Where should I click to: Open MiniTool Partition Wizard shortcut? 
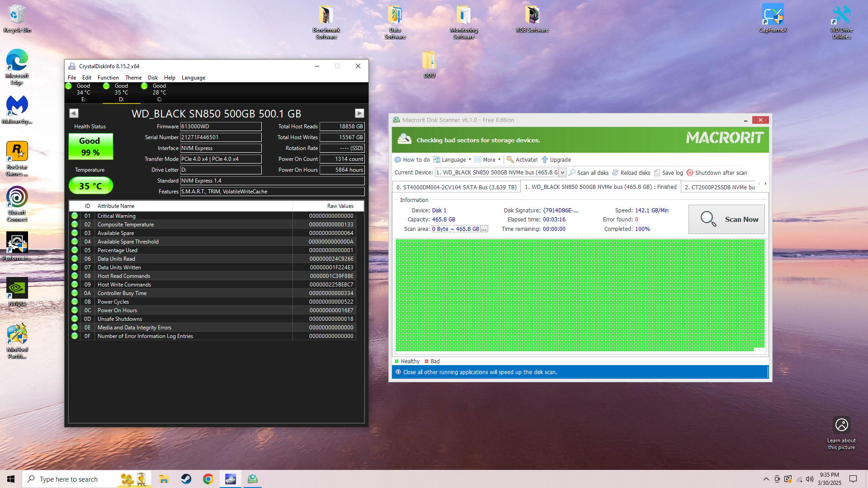(x=17, y=341)
